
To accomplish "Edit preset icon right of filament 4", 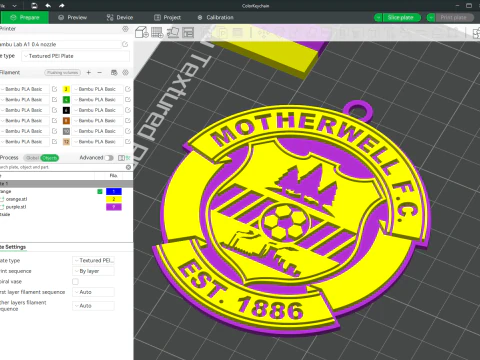I will (128, 99).
